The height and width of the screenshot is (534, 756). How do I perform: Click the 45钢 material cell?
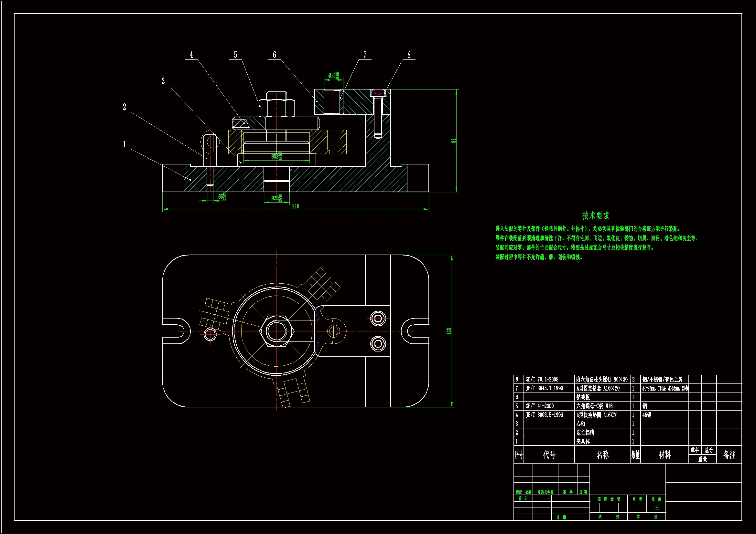[647, 415]
